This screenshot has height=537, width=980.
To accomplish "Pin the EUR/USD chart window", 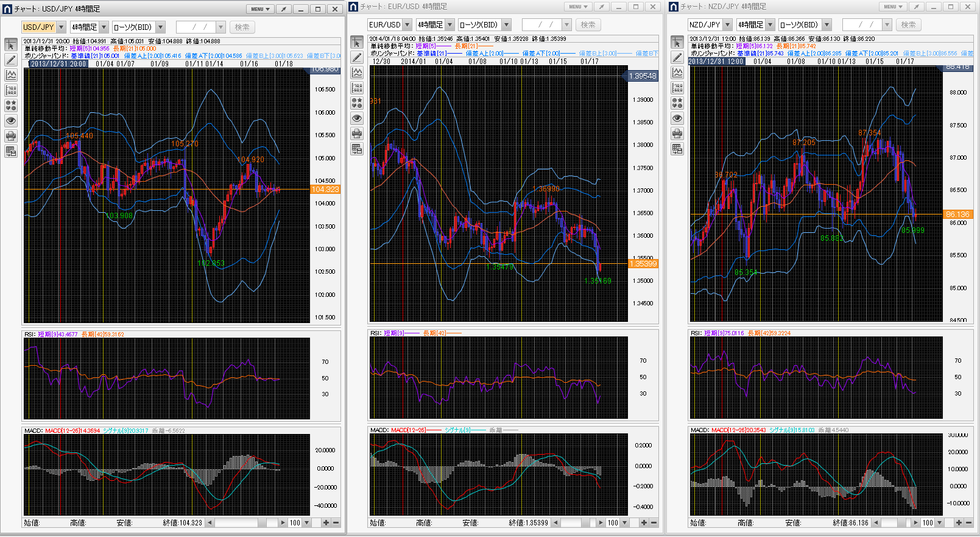I will pos(601,7).
